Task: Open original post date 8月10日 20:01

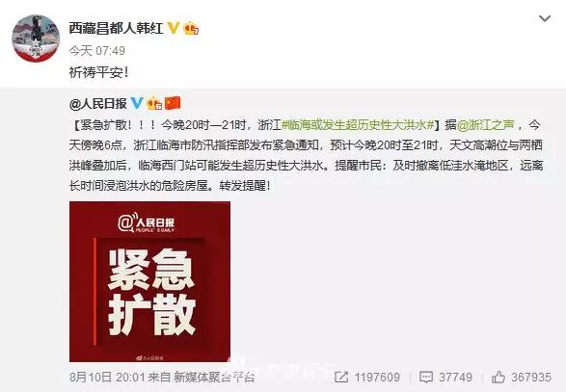Action: pyautogui.click(x=107, y=378)
